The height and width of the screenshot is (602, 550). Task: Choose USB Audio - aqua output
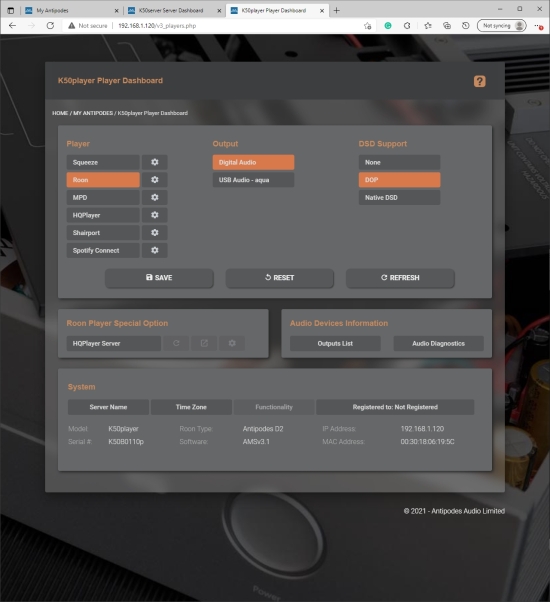pyautogui.click(x=253, y=180)
